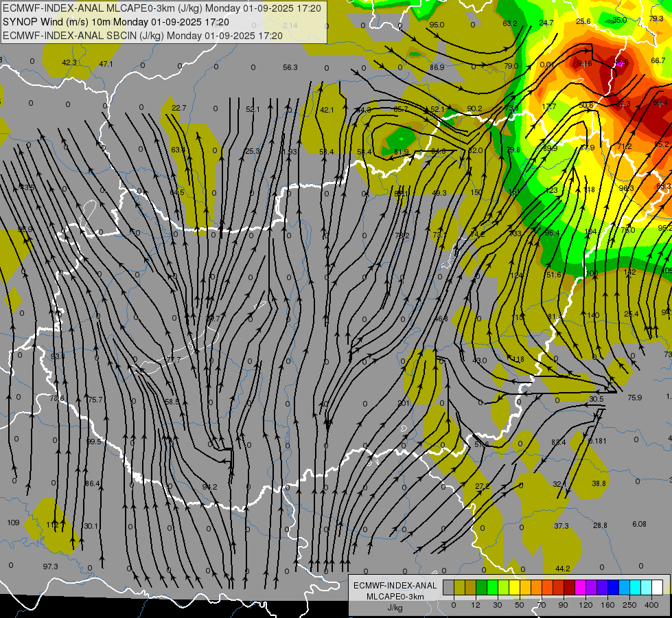Viewport: 672px width, 618px height.
Task: Click legend title ECMWF-INDEX-ANAL
Action: [395, 586]
